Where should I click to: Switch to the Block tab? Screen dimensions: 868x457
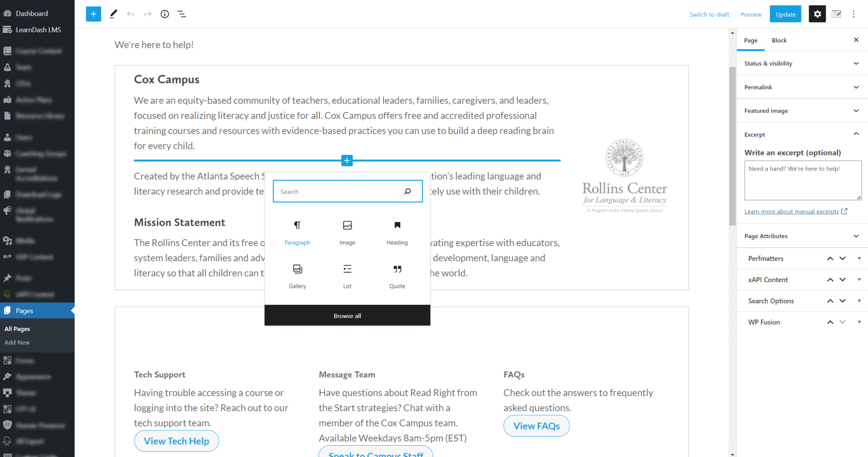(x=779, y=40)
